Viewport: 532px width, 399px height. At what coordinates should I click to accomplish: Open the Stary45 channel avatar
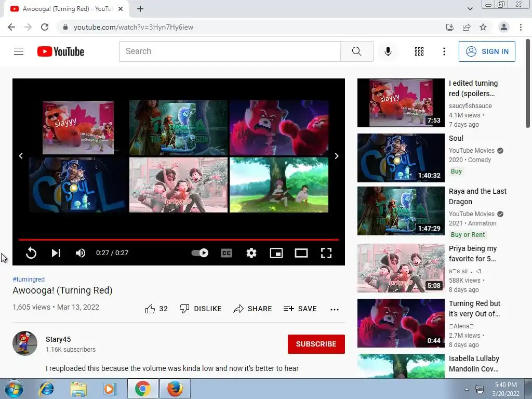(25, 343)
